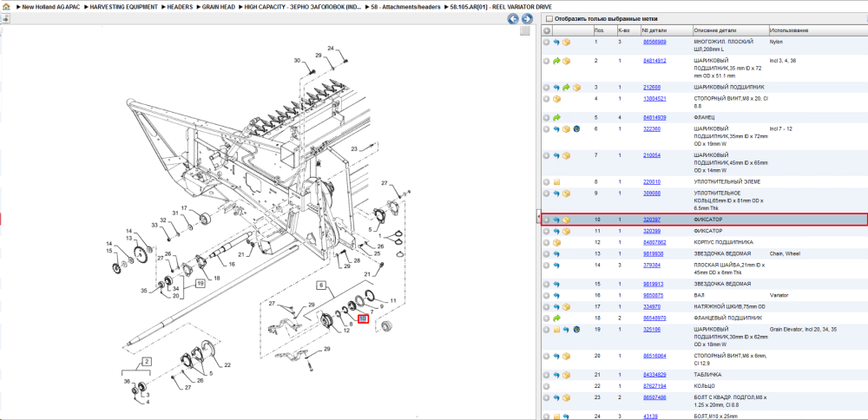Viewport: 868px width, 420px height.
Task: Expand row plus for part 87627194
Action: [x=546, y=385]
